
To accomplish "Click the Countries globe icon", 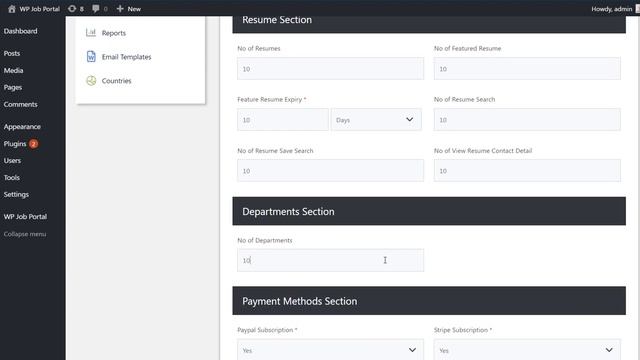I will (x=91, y=80).
